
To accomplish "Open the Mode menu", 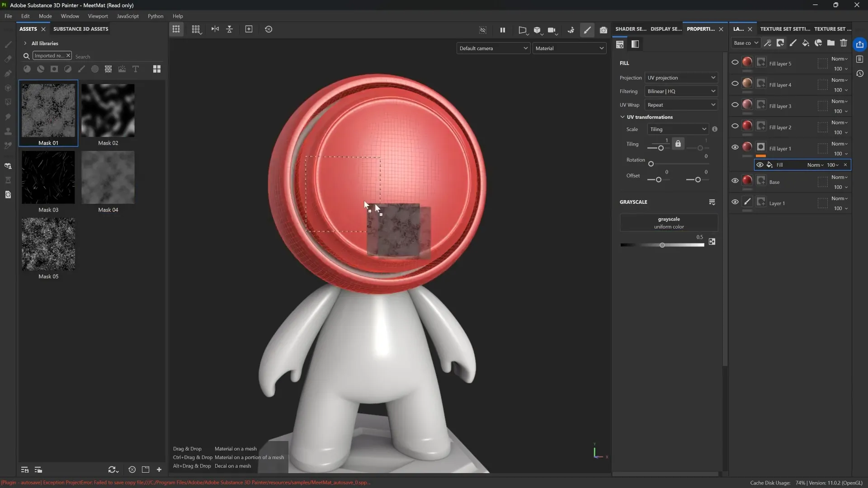I will (45, 16).
